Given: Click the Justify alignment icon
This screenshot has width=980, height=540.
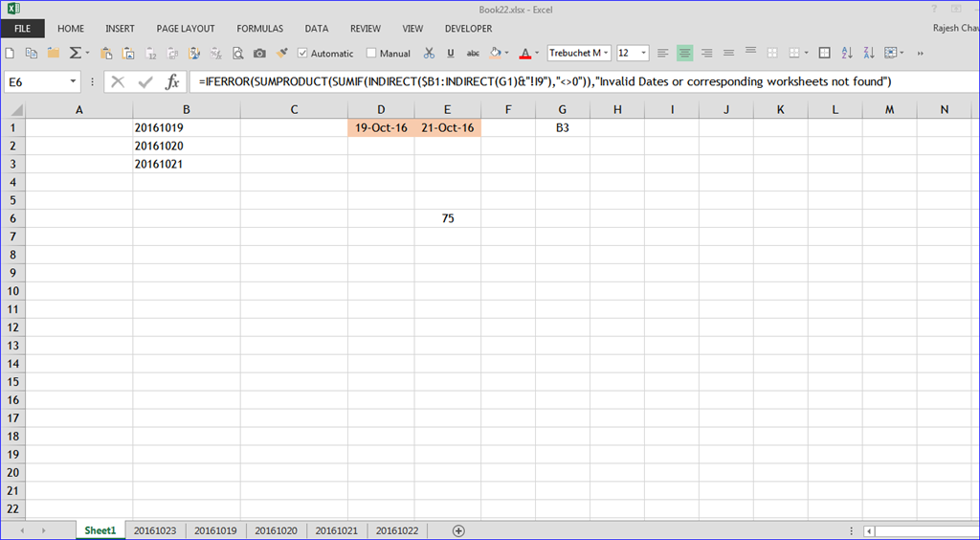Looking at the screenshot, I should point(728,53).
